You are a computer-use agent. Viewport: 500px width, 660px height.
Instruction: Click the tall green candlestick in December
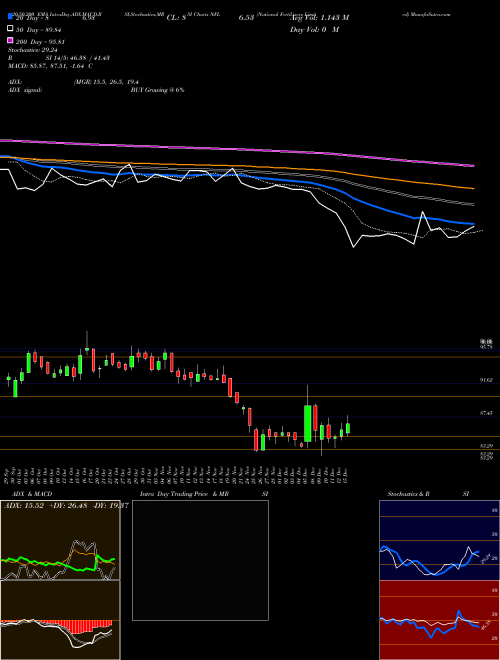[308, 423]
